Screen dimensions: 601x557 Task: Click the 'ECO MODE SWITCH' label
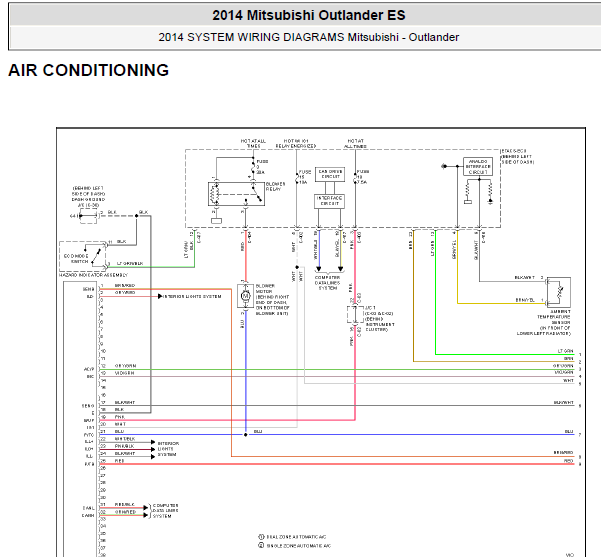(76, 259)
